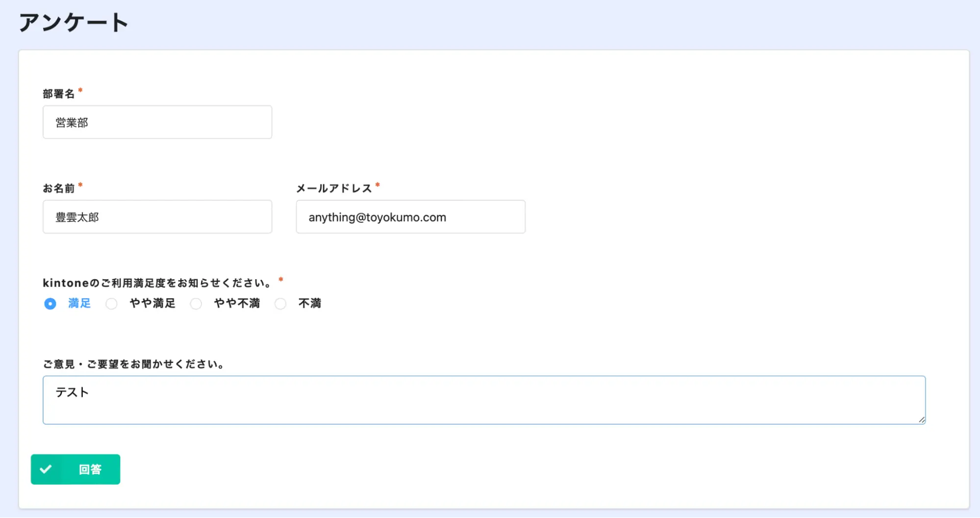Click the resize handle of the comments textarea
The image size is (980, 518).
point(921,419)
